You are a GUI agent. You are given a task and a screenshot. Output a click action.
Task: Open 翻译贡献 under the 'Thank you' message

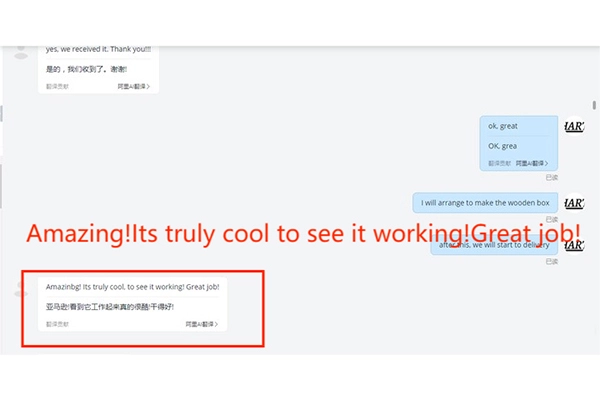(56, 87)
